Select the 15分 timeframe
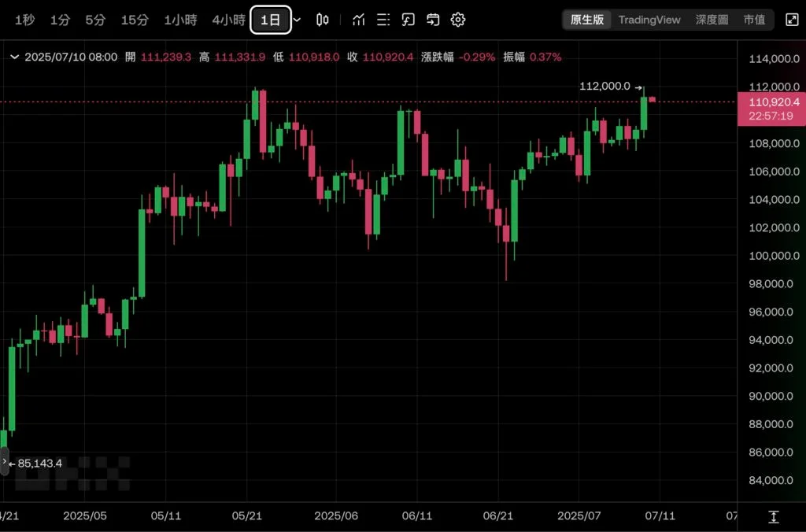This screenshot has height=532, width=806. pyautogui.click(x=135, y=20)
